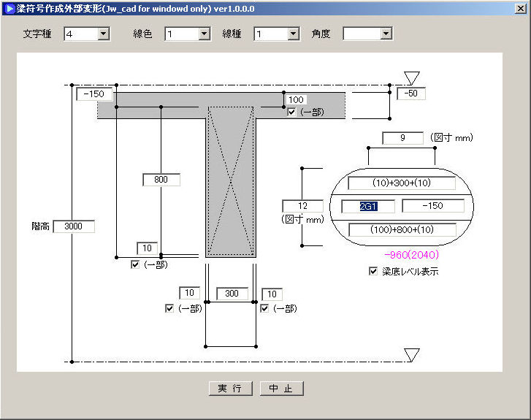Select the beam name field 2G1
The image size is (531, 420).
point(368,207)
